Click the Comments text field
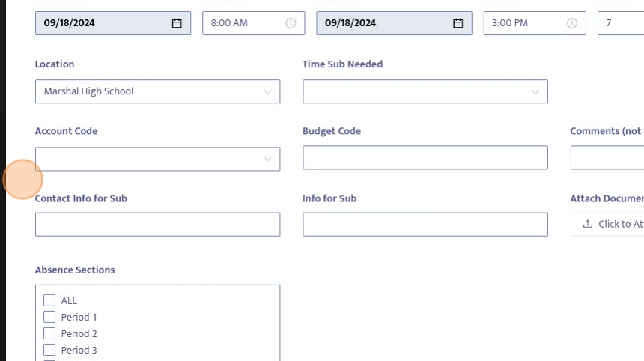644x361 pixels. coord(607,158)
